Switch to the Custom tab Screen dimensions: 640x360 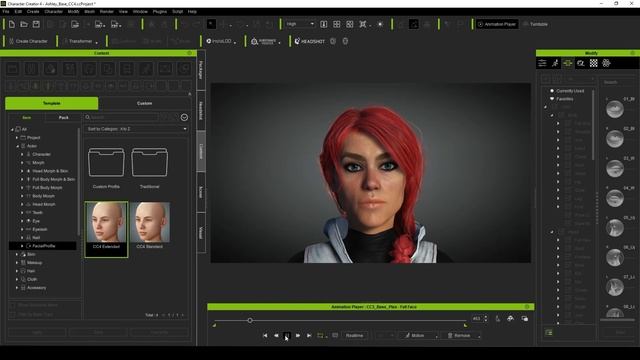click(x=144, y=103)
